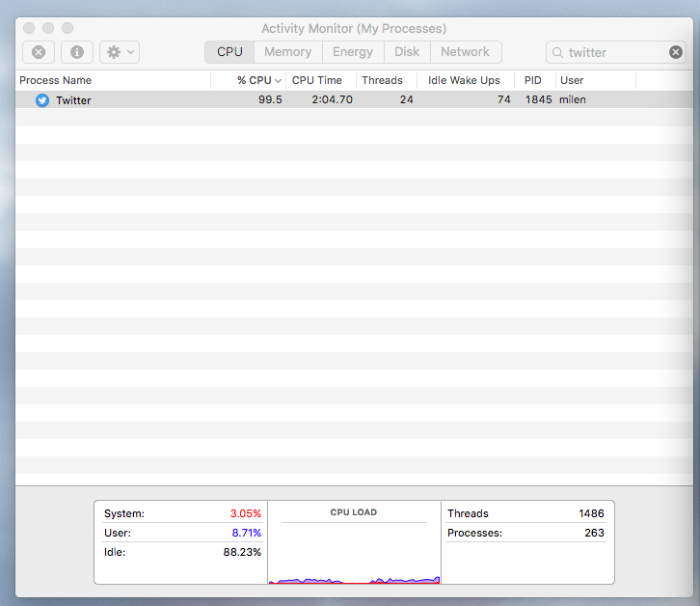
Task: Switch to the Disk tab
Action: [407, 52]
